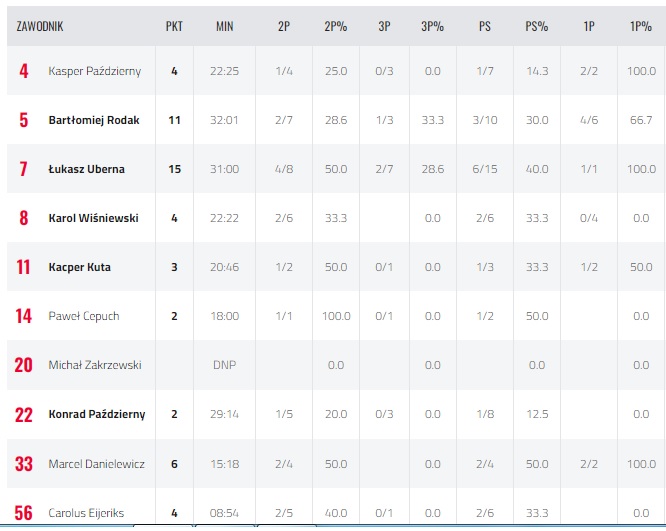Select Karol Wiśniewski player link
The image size is (666, 531).
(94, 218)
